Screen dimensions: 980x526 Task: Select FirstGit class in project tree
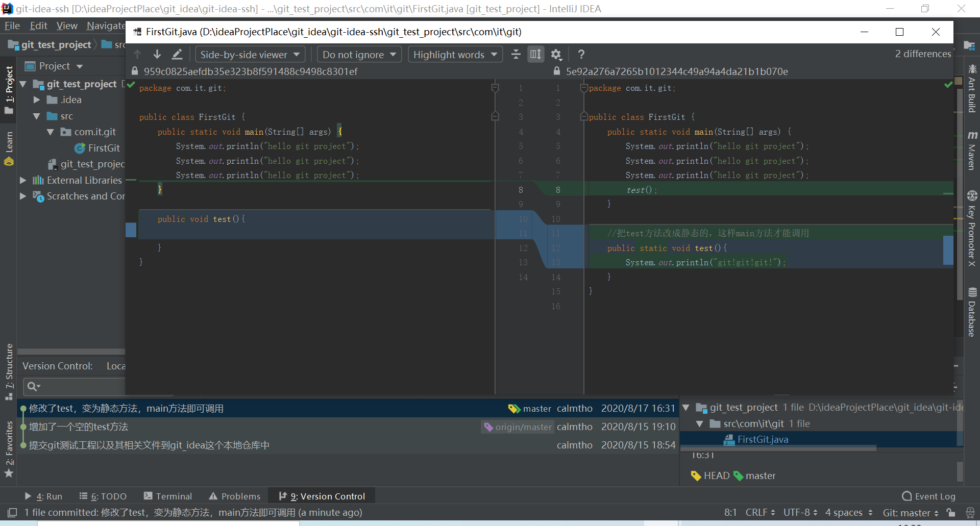pos(97,148)
